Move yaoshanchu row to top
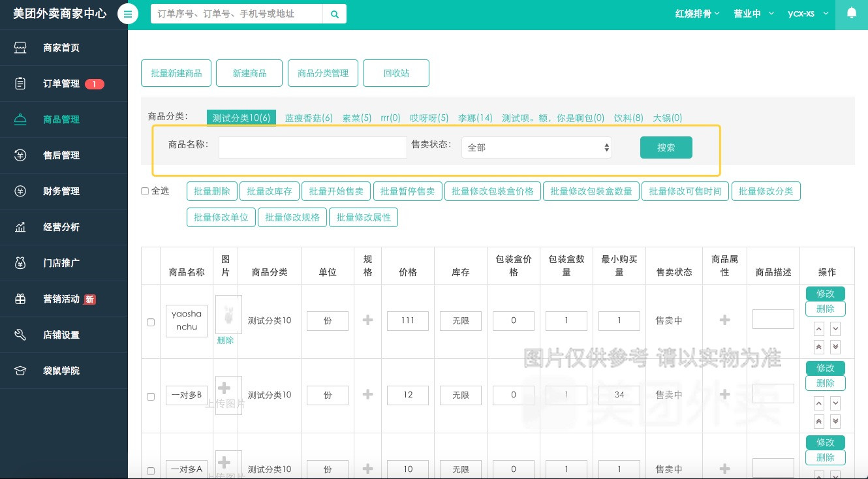 (819, 347)
